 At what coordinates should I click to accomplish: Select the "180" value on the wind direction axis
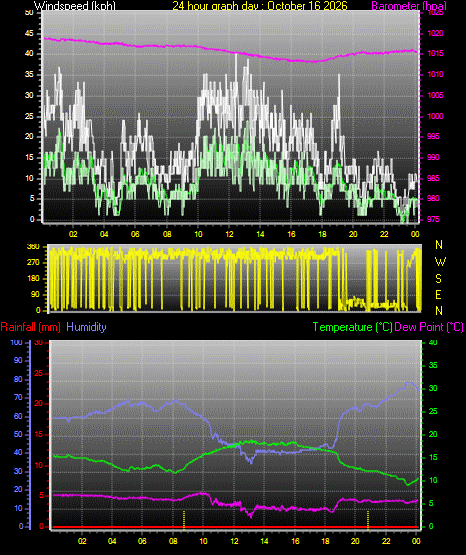[x=33, y=279]
